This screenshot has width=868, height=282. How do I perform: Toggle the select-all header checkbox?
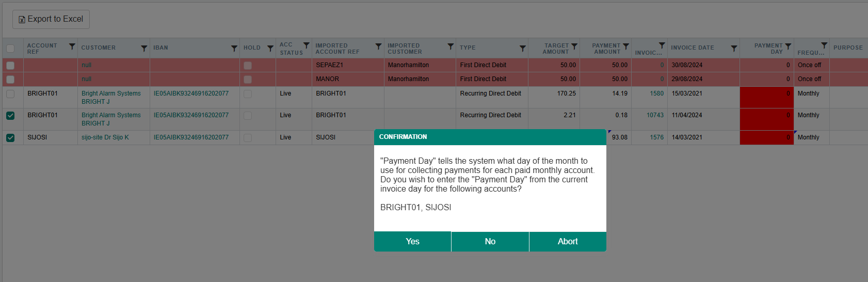point(10,49)
